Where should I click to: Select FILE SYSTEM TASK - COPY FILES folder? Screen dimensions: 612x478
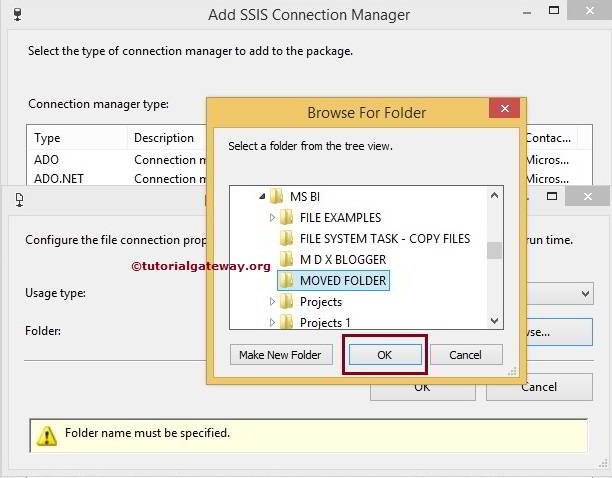click(x=385, y=238)
